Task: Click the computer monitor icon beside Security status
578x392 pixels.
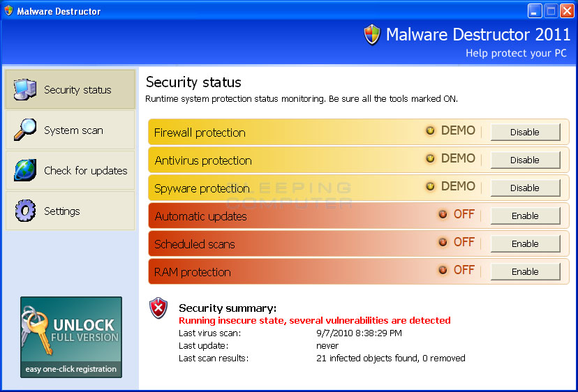Action: 25,89
